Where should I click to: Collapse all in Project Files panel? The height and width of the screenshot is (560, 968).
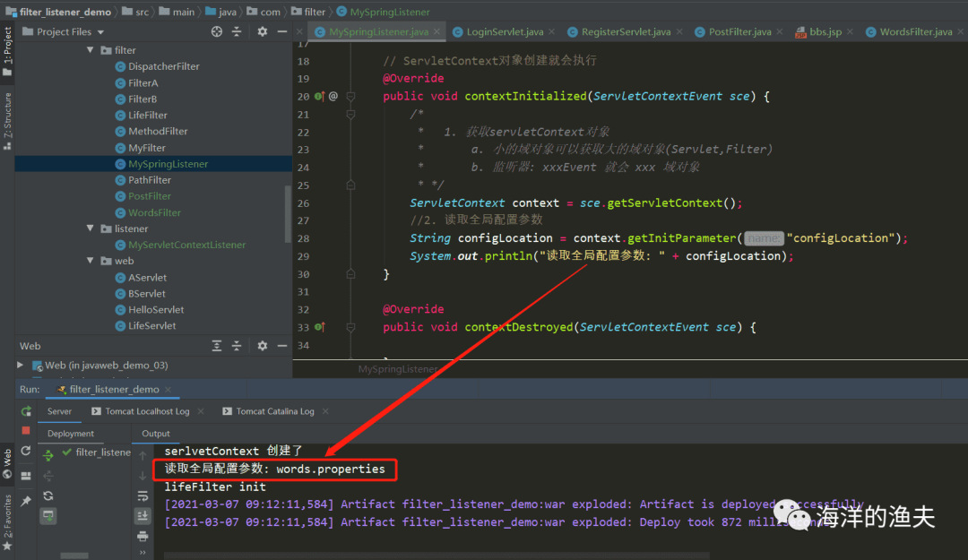pyautogui.click(x=237, y=31)
